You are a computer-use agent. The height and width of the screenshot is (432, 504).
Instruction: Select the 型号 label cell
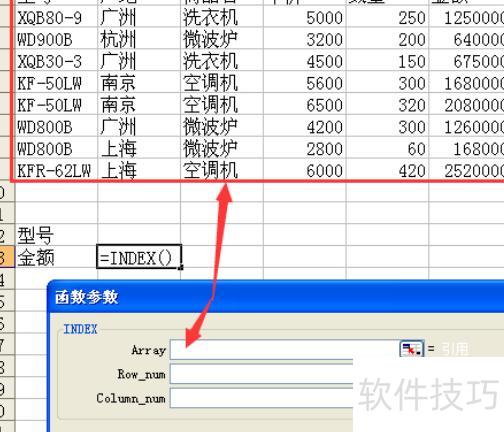coord(56,235)
